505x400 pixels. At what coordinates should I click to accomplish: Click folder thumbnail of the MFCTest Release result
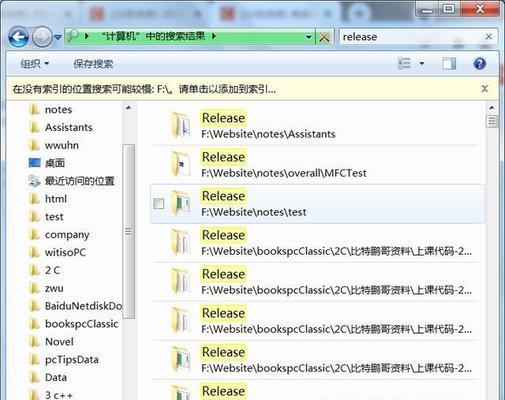tap(181, 165)
